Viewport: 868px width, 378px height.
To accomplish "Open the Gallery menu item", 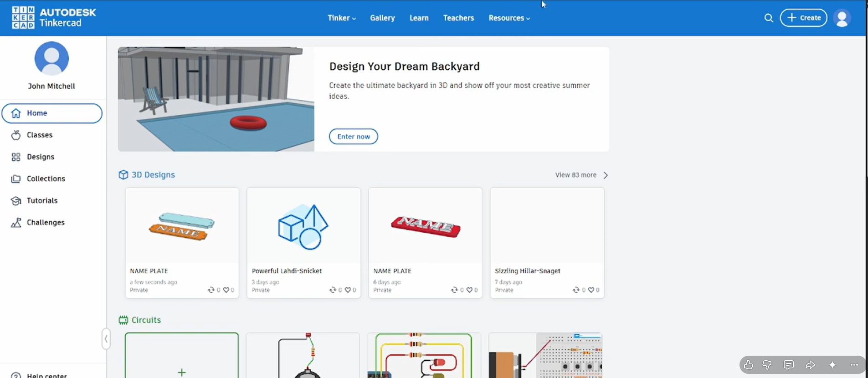I will click(x=382, y=18).
